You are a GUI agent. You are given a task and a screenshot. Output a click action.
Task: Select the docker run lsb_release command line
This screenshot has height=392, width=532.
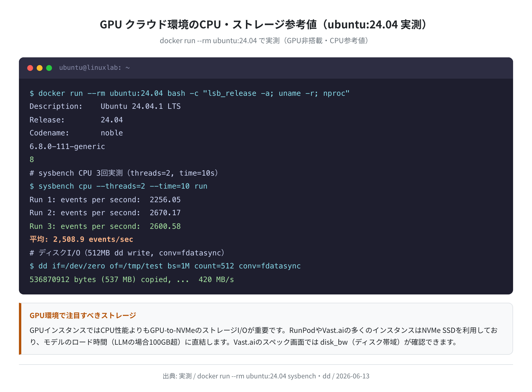pos(189,93)
